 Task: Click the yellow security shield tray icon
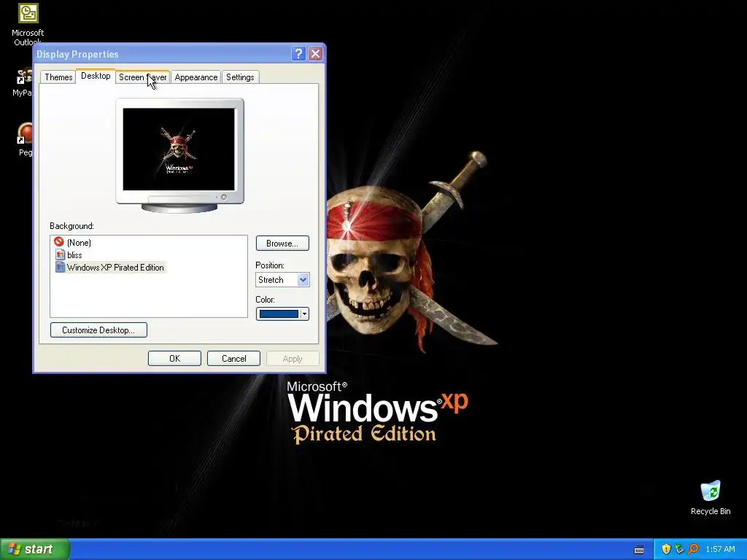666,549
